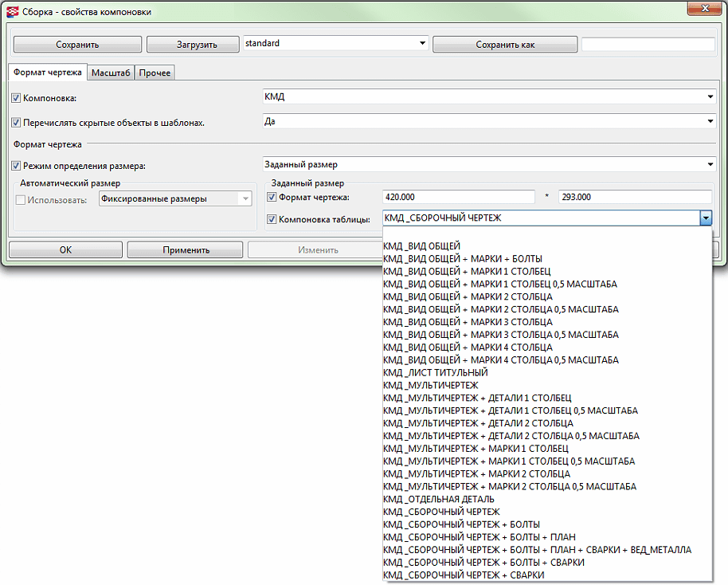Click the Сохранить button
728x585 pixels.
pos(77,45)
